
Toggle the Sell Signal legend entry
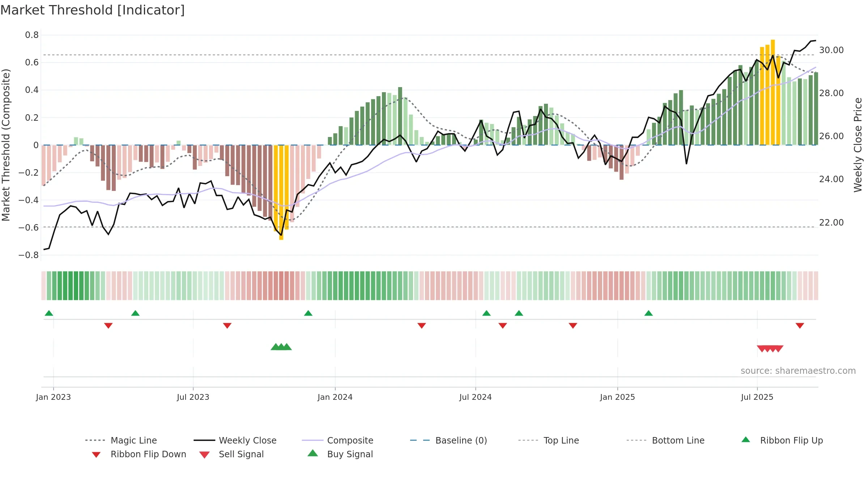pos(231,454)
